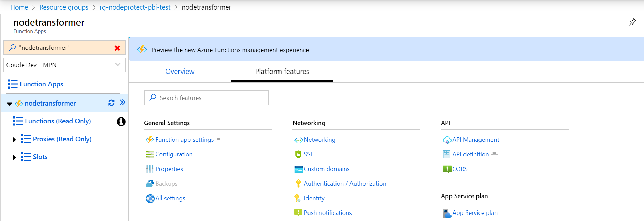Image resolution: width=644 pixels, height=221 pixels.
Task: Click the API Management cloud icon
Action: (447, 140)
